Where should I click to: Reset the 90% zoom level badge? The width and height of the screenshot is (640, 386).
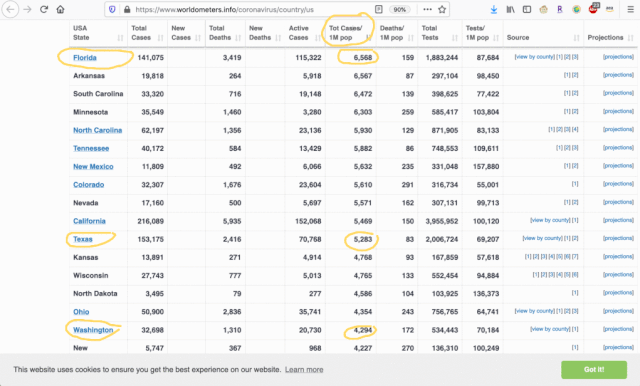coord(400,9)
